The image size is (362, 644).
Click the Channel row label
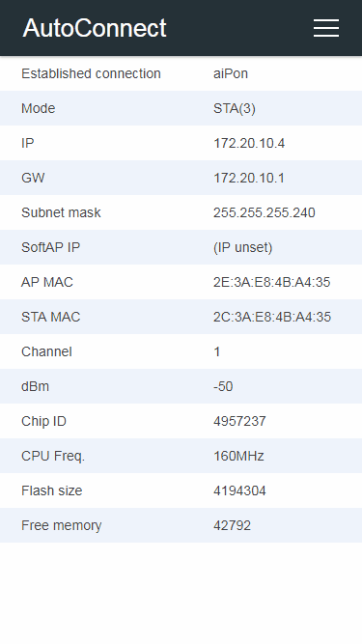(x=46, y=351)
